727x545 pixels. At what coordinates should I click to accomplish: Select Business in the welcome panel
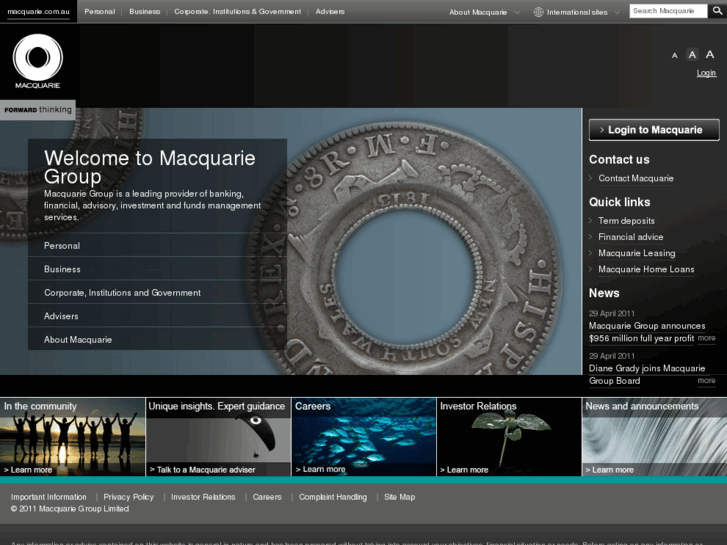(157, 269)
